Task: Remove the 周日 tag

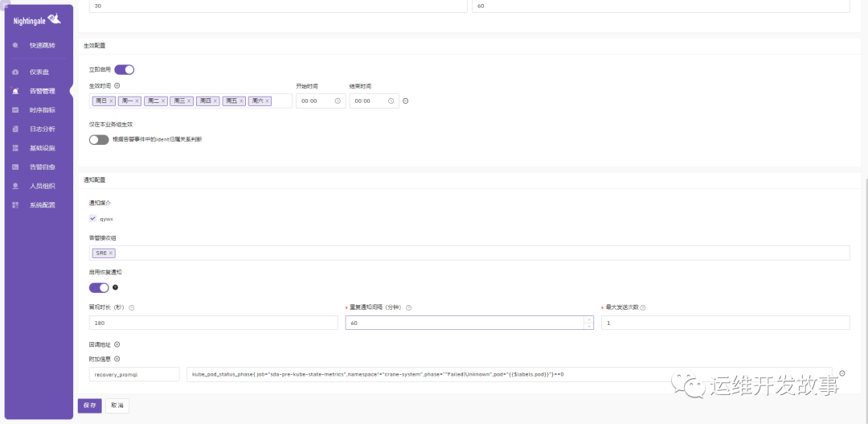Action: 111,101
